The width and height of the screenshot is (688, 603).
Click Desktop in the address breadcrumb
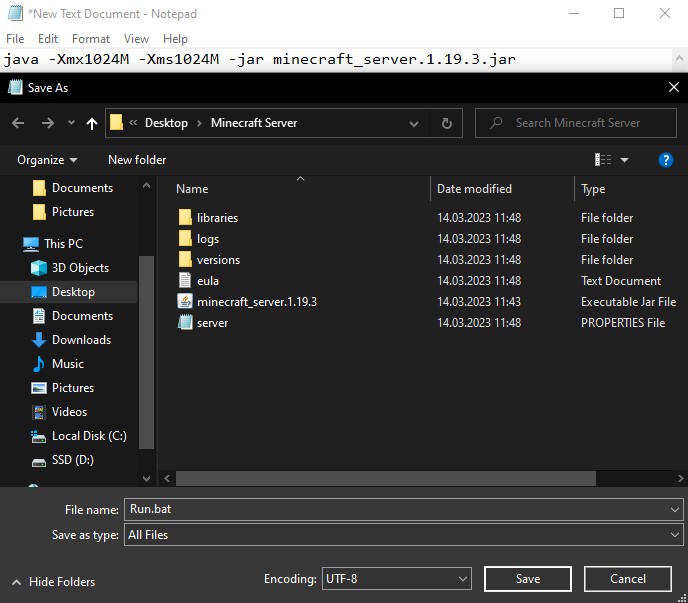(x=166, y=123)
